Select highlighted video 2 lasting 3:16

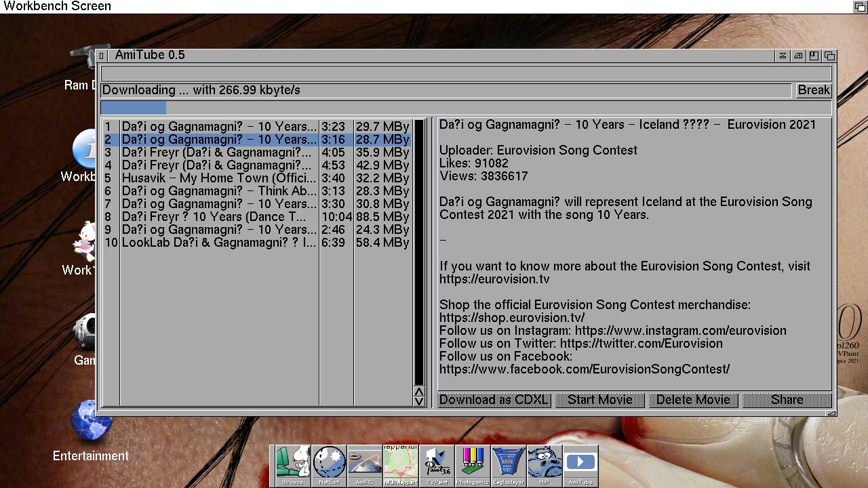click(x=257, y=140)
